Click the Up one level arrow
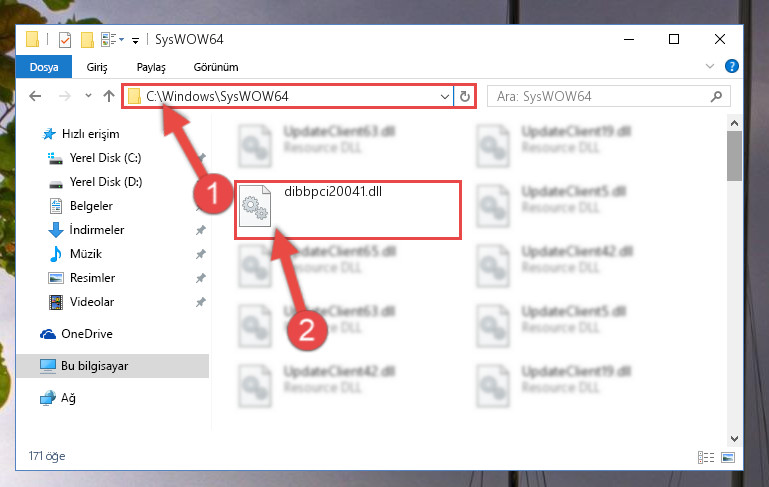This screenshot has height=487, width=769. [x=109, y=96]
